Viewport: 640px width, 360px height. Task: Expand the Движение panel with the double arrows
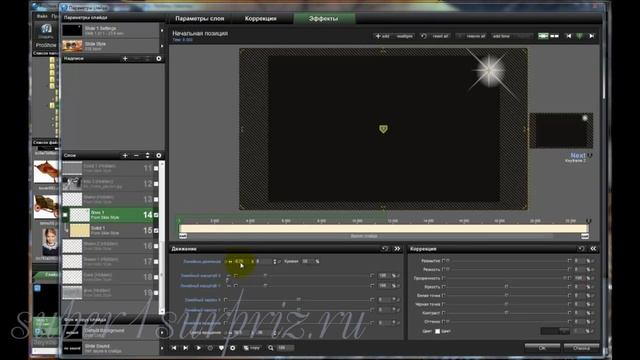point(397,249)
